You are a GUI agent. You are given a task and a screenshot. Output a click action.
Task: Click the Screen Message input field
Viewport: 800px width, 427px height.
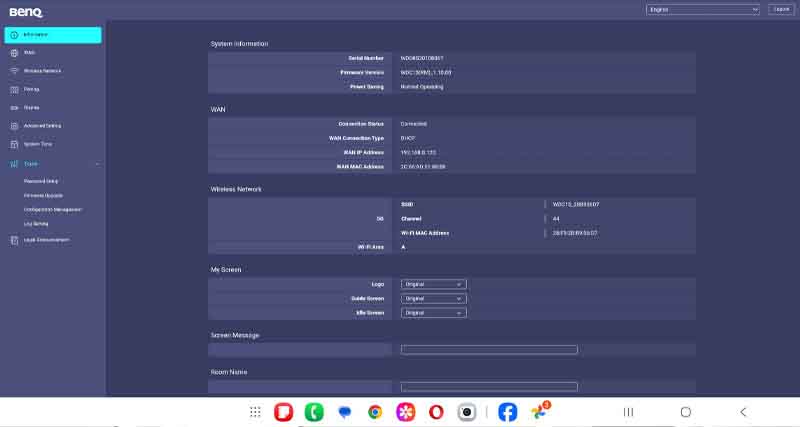click(x=489, y=349)
